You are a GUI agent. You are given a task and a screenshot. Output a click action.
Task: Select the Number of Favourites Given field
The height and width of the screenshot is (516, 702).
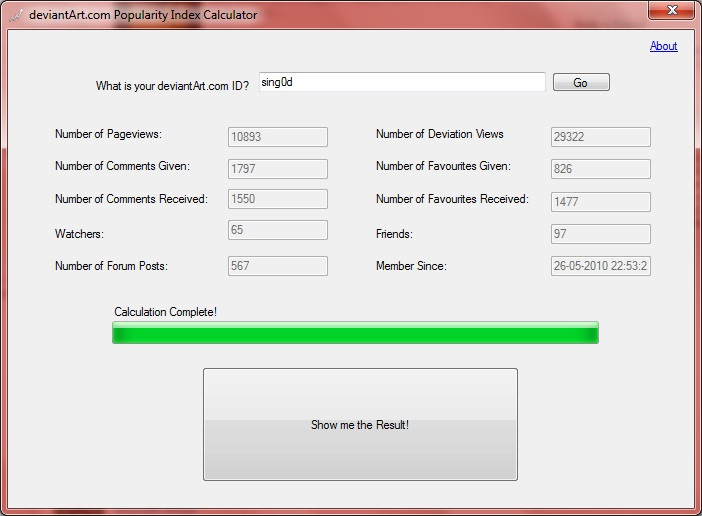pyautogui.click(x=600, y=169)
